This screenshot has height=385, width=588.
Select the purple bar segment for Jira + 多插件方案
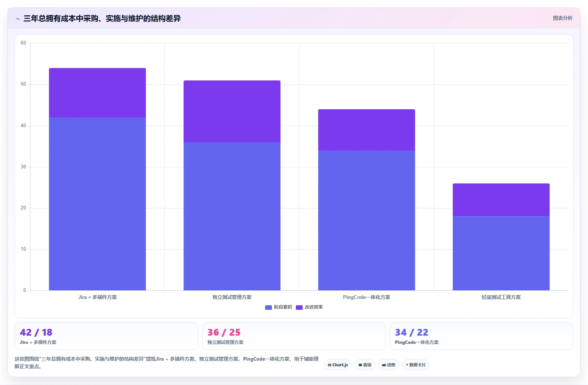[x=97, y=93]
